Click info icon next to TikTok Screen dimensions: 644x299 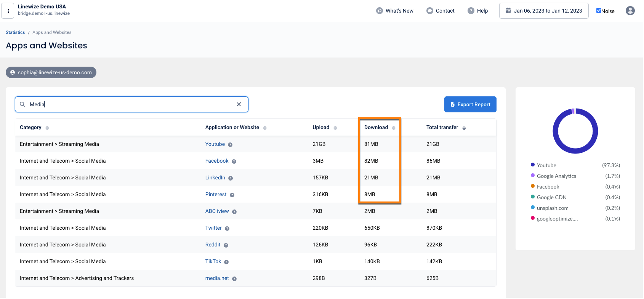[226, 262]
